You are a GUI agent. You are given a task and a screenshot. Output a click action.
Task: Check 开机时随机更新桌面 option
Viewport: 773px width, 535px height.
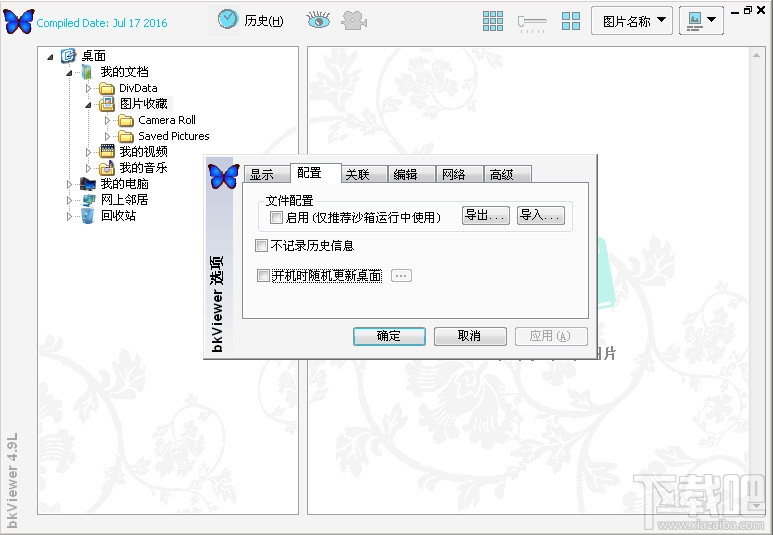coord(264,275)
